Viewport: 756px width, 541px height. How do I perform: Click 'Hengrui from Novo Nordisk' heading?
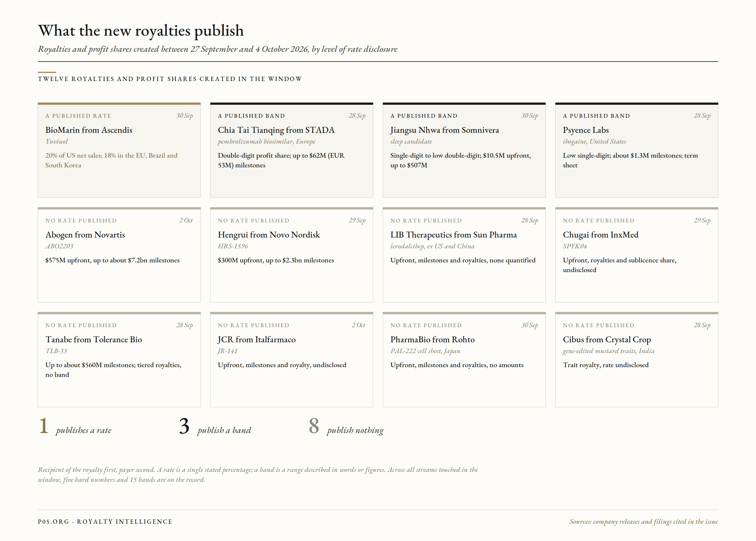pos(269,235)
